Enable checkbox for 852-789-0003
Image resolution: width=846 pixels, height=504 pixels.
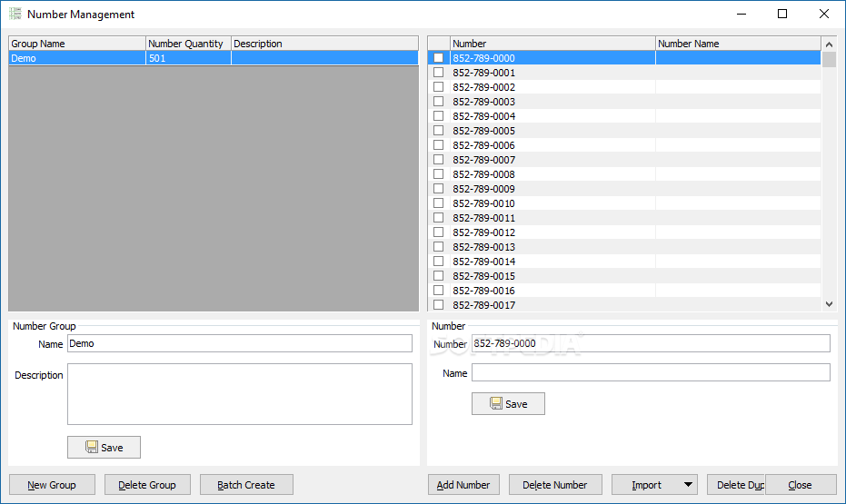click(x=439, y=102)
